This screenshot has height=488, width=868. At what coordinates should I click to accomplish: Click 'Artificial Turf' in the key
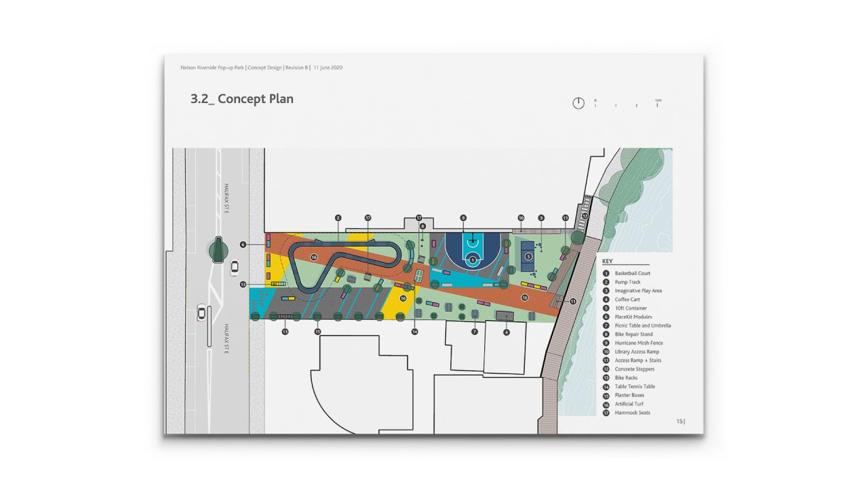629,404
